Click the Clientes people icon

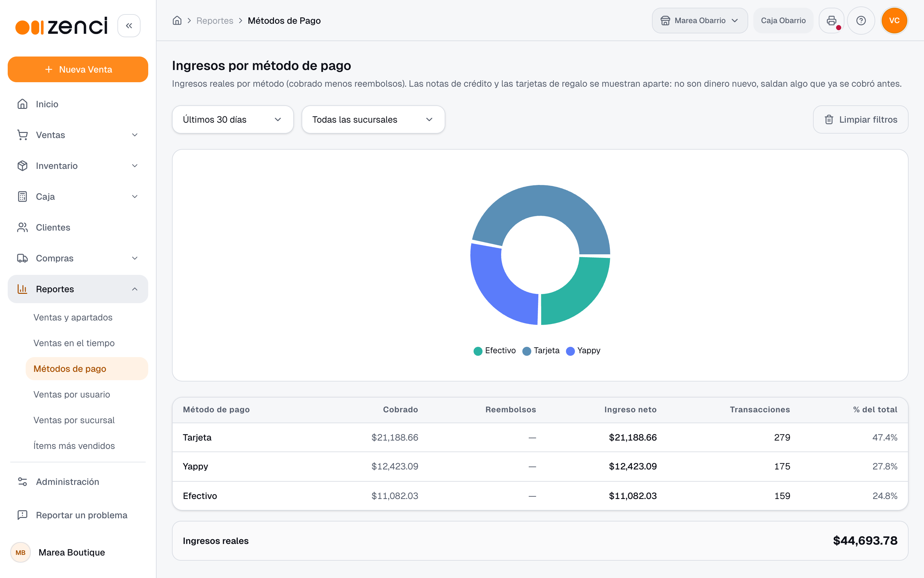pos(22,227)
